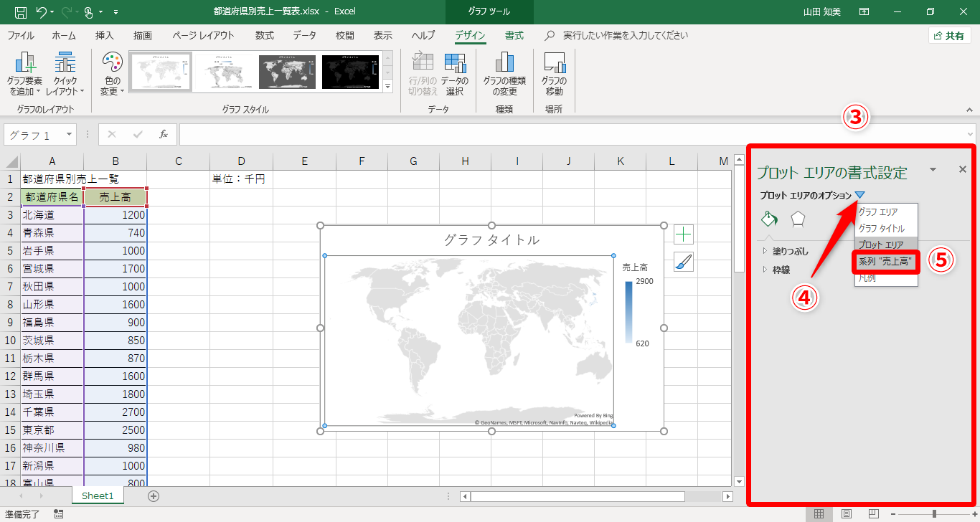
Task: Select the paint bucket fill & line icon
Action: coord(769,219)
